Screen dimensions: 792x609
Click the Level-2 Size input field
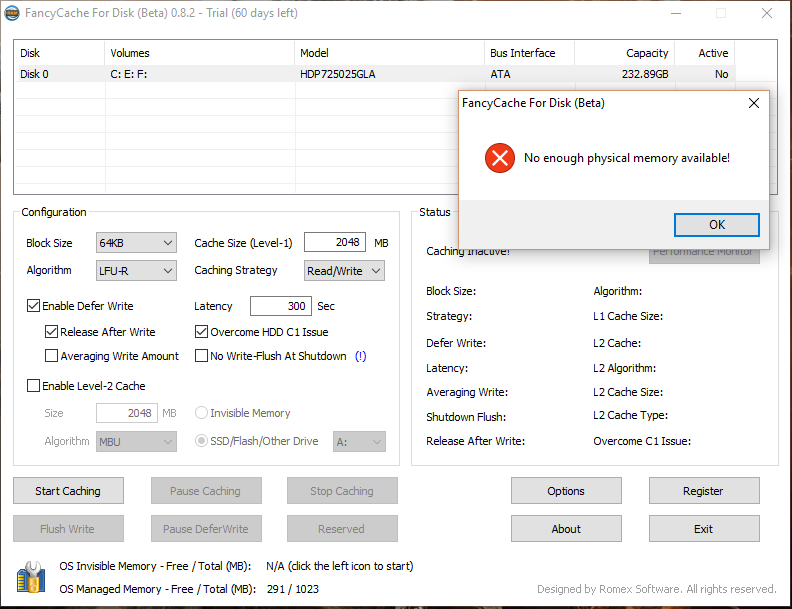point(127,413)
